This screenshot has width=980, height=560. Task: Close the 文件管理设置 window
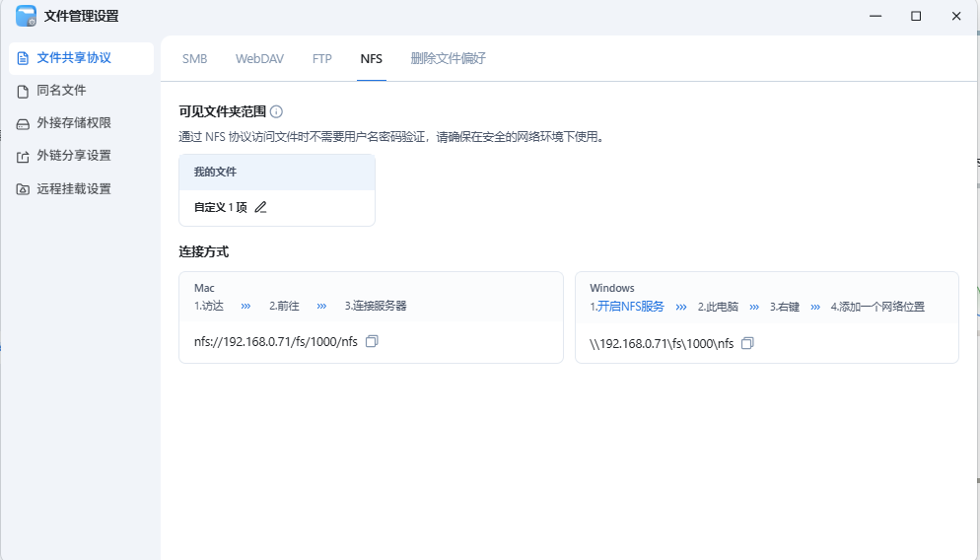click(956, 16)
